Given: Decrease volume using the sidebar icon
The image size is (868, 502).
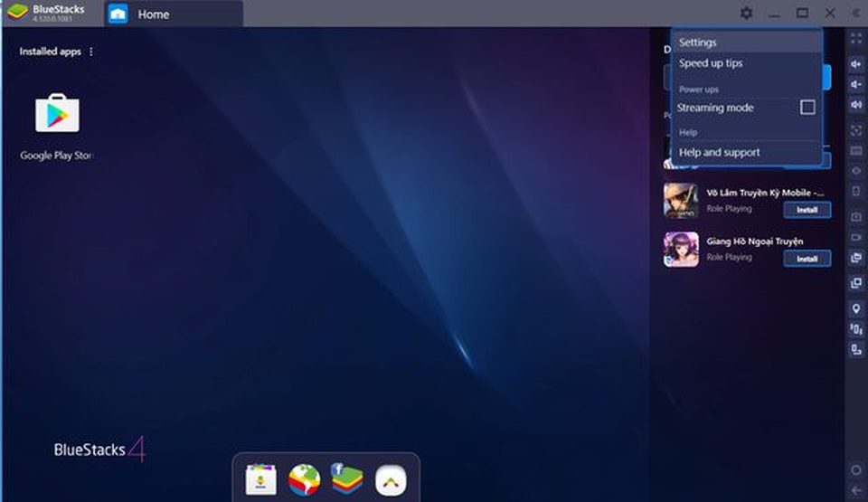Looking at the screenshot, I should point(856,84).
